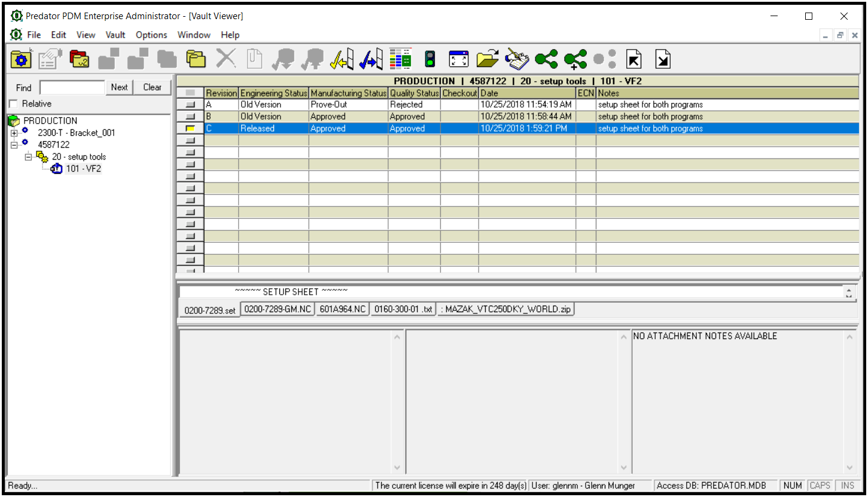The width and height of the screenshot is (868, 497).
Task: Click the Clear find button
Action: click(x=152, y=87)
